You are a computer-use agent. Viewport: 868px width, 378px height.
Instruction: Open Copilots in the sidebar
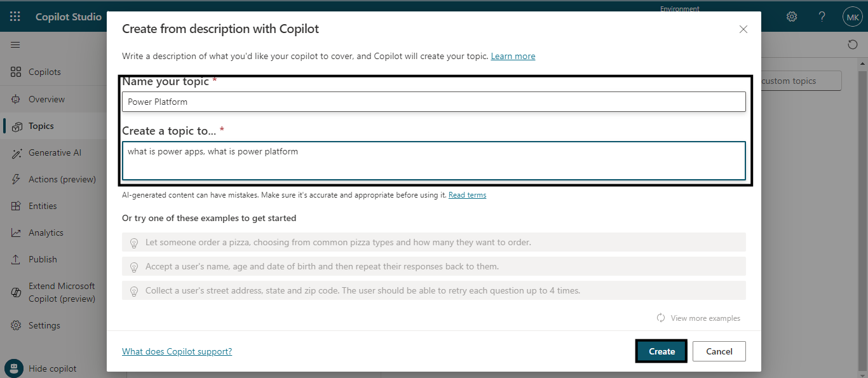[44, 72]
